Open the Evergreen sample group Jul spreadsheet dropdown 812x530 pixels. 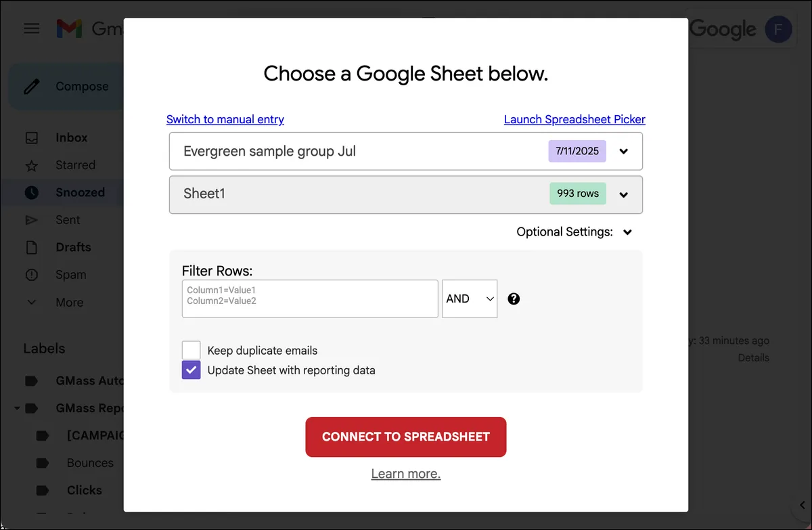point(406,151)
